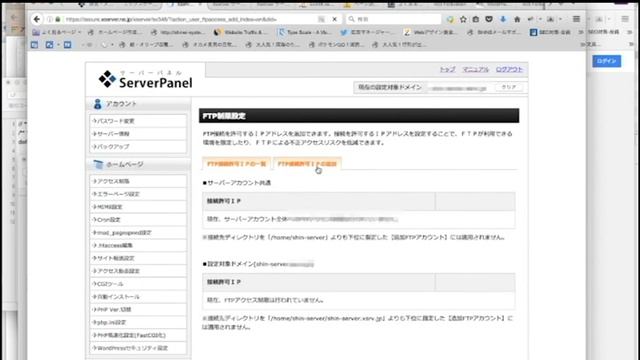Open the site info icon in address bar
The image size is (640, 360).
(49, 19)
